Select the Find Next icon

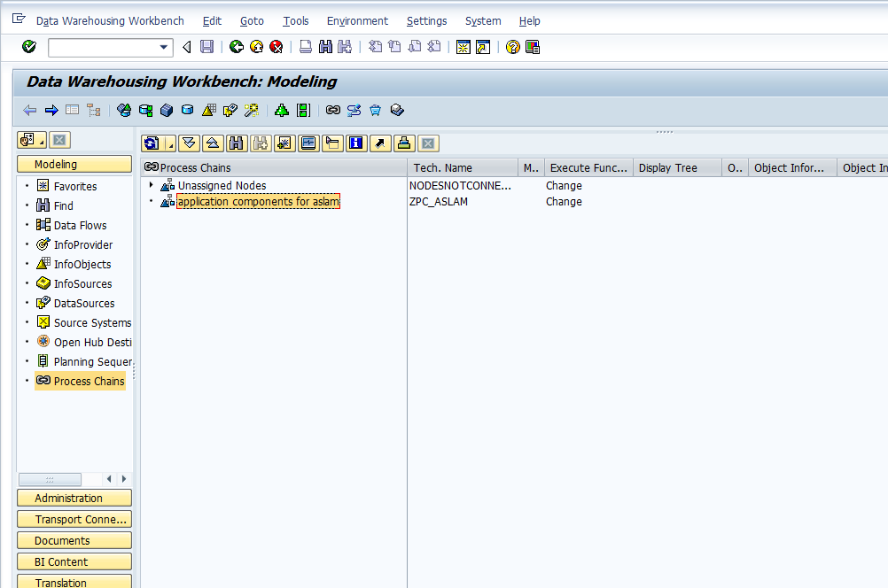[261, 143]
